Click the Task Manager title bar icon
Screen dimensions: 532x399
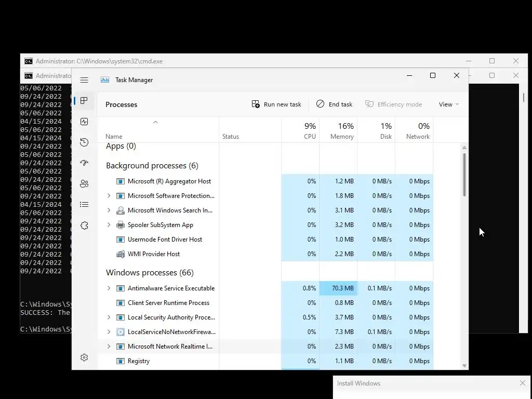click(105, 79)
